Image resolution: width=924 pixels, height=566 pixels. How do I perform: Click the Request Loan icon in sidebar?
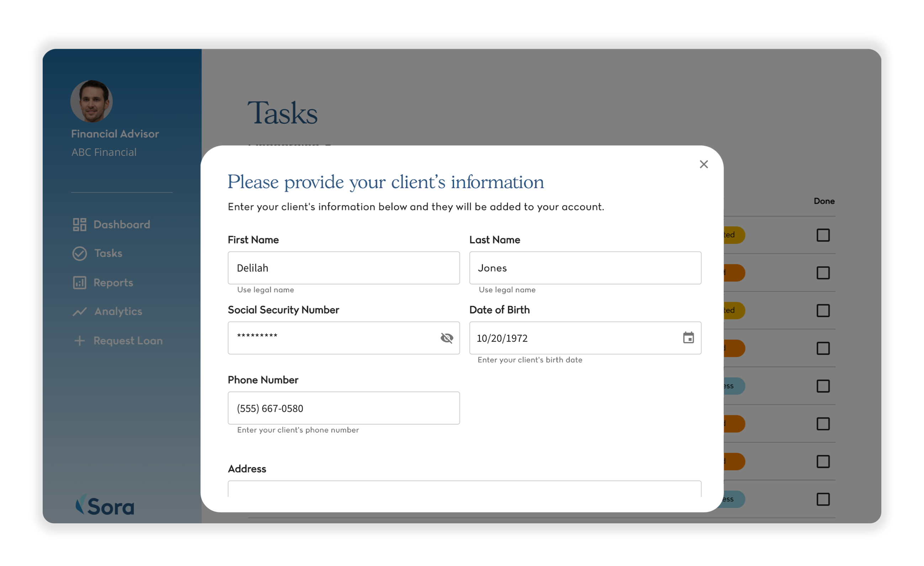pos(79,340)
